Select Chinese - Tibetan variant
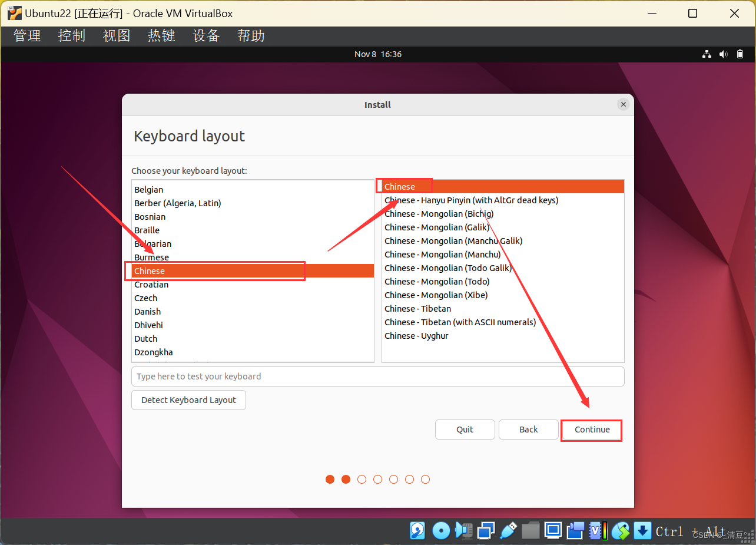Screen dimensions: 756x545 click(503, 309)
